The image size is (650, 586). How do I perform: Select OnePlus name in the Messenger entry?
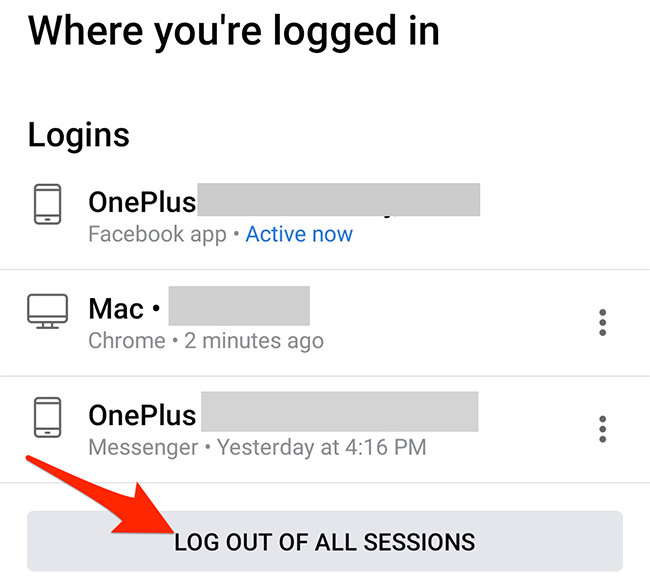coord(142,415)
